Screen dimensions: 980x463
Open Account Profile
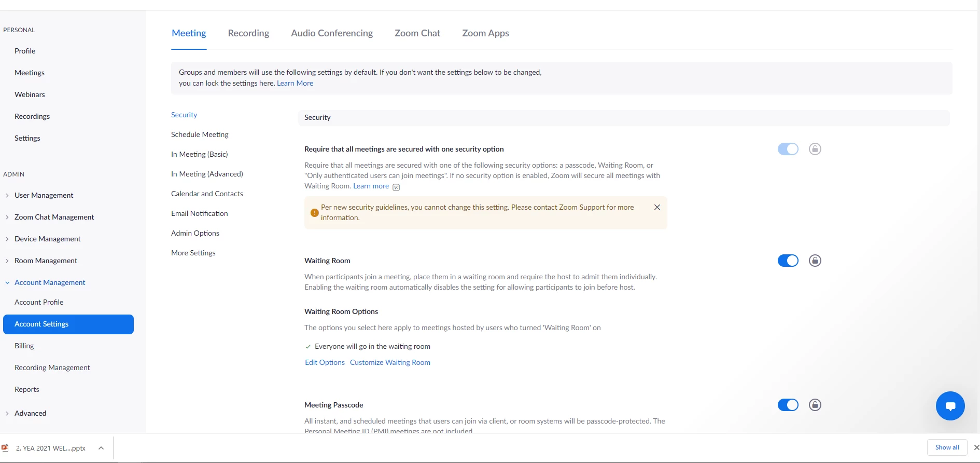[x=39, y=302]
